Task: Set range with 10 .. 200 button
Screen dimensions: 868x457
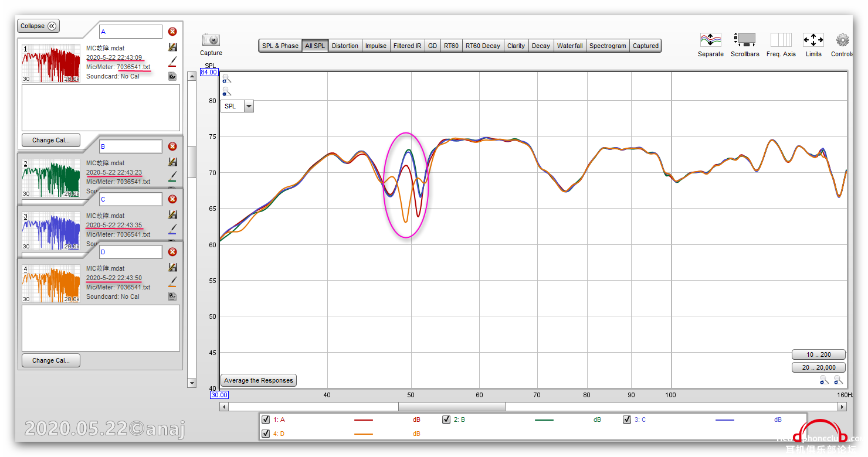Action: pos(819,354)
